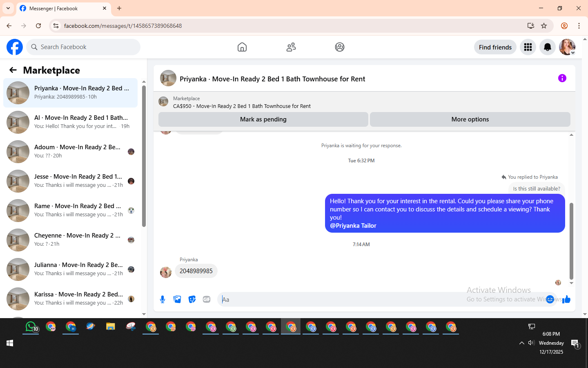The height and width of the screenshot is (368, 588).
Task: Open the tab search dropdown arrow
Action: (x=8, y=8)
